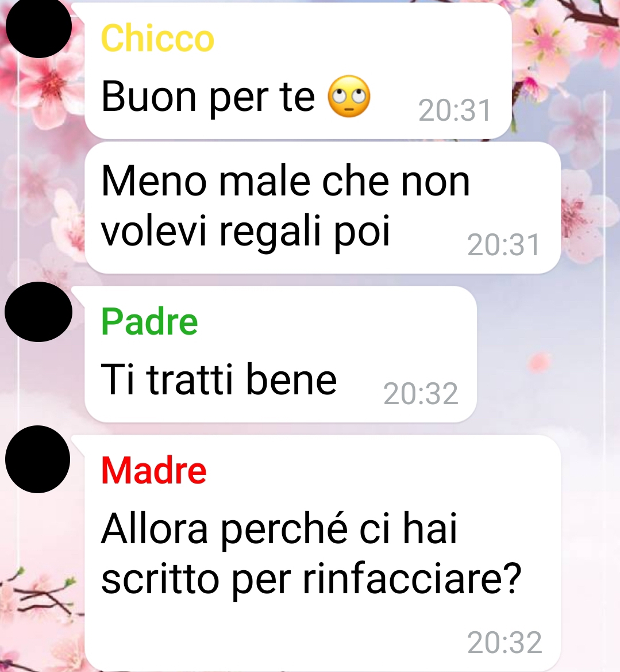
Task: Tap the red Madre sender name
Action: click(153, 470)
